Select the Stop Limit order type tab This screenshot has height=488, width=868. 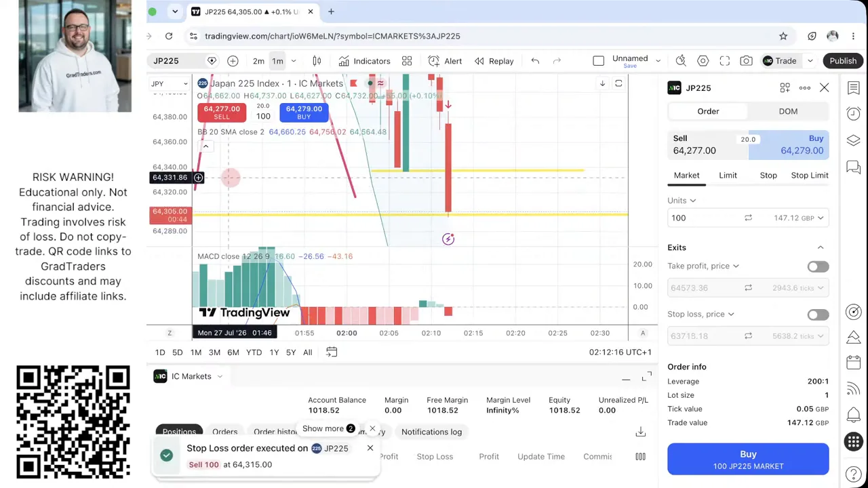pyautogui.click(x=810, y=176)
